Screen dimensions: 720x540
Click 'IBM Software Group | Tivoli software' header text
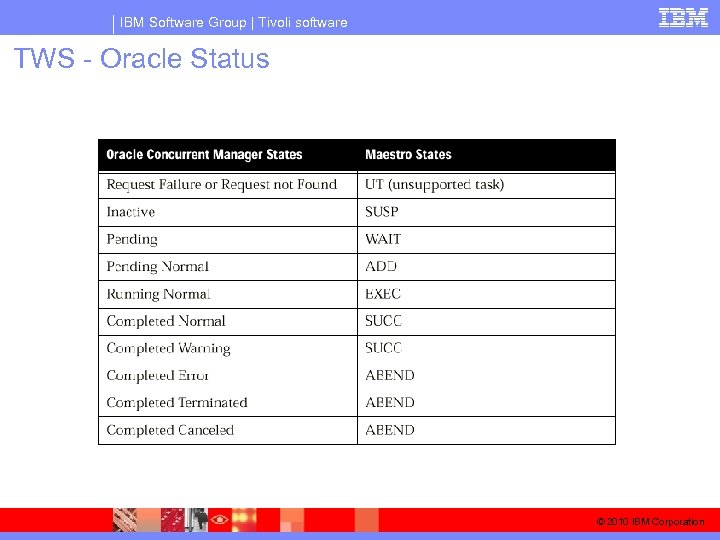click(233, 22)
